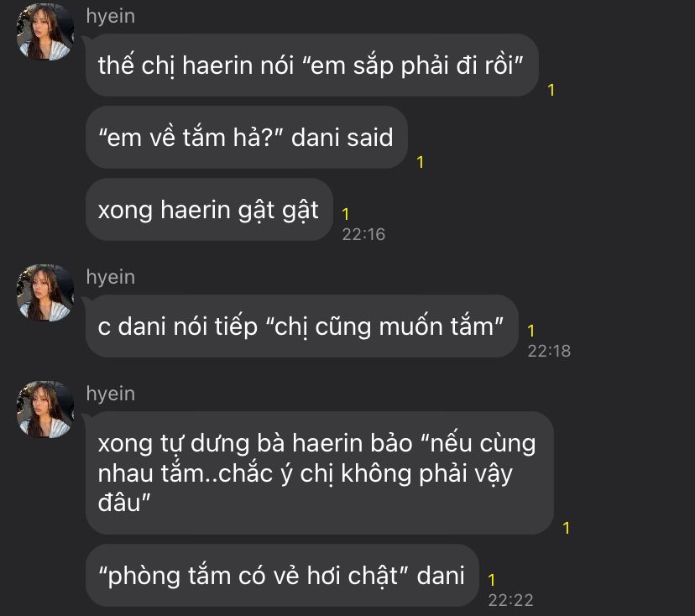
Task: Select the message starting 'xong tự dưng bà haerin'
Action: (320, 472)
